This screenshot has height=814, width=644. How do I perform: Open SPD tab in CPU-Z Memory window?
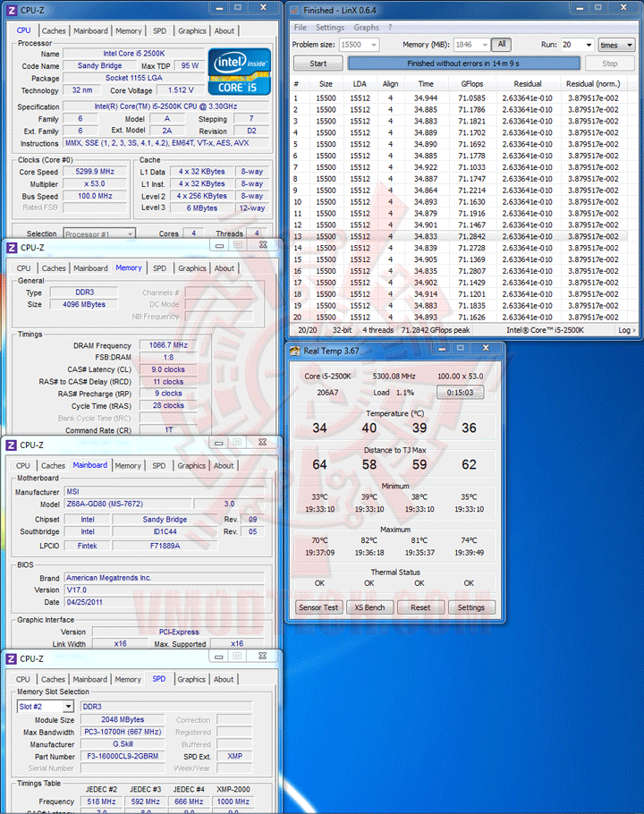(160, 268)
